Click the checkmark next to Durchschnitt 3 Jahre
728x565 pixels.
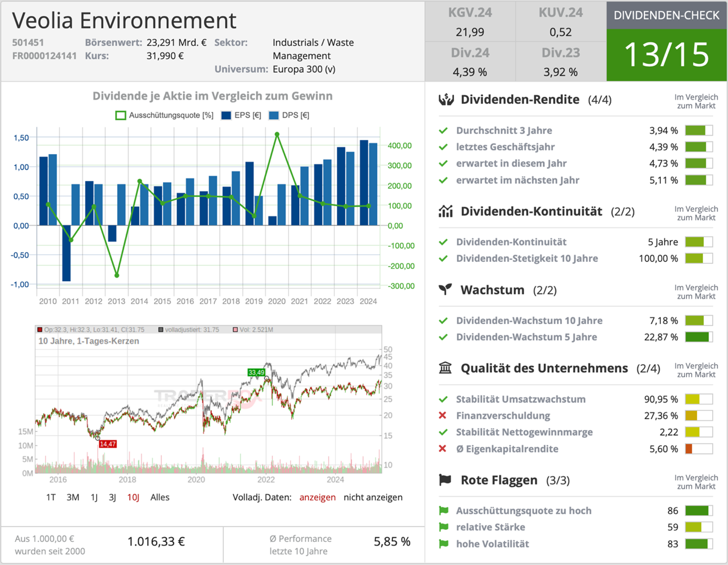click(443, 130)
